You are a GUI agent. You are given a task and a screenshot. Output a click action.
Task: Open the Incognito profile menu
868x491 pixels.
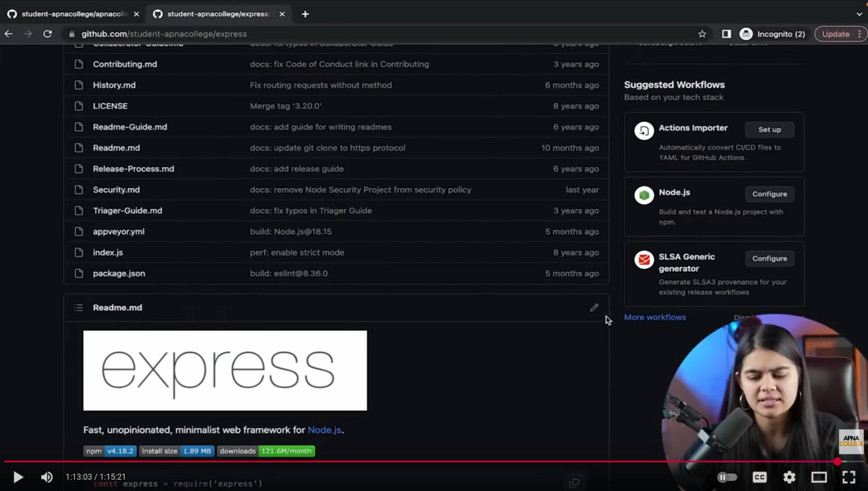[x=772, y=34]
